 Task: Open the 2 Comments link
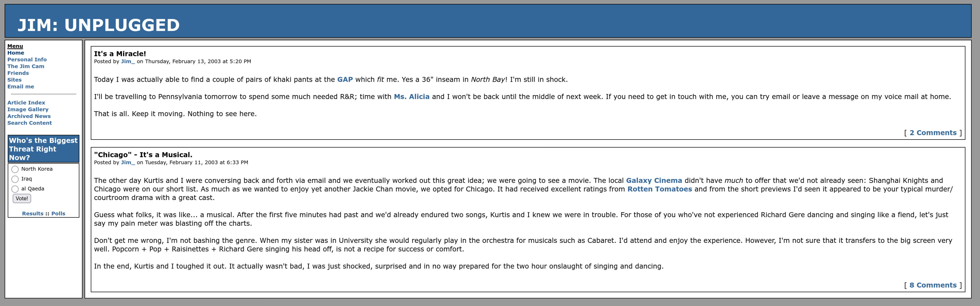933,133
